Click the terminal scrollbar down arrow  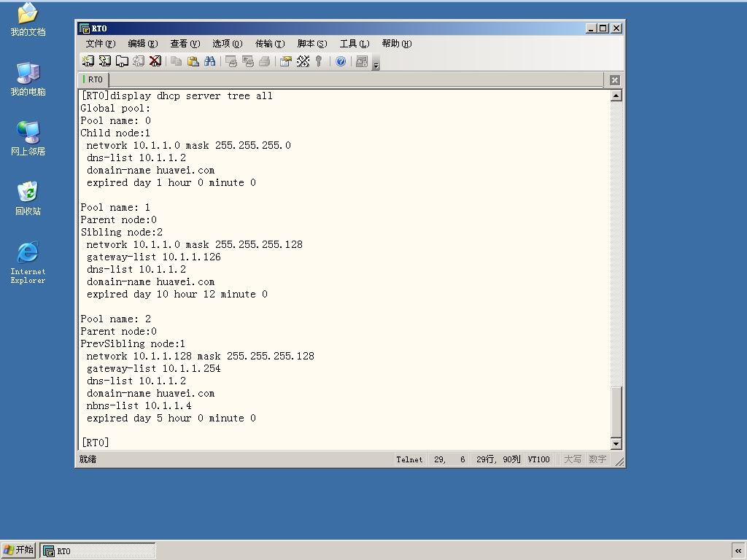click(616, 444)
